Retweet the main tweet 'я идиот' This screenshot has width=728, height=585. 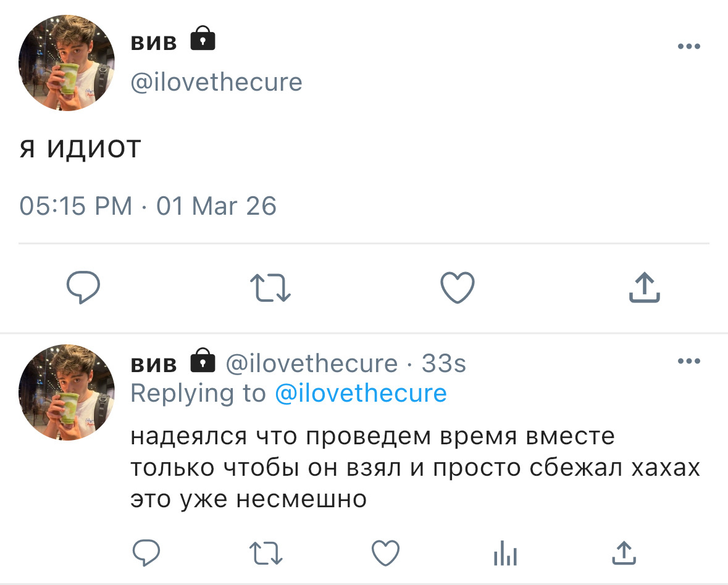click(270, 288)
